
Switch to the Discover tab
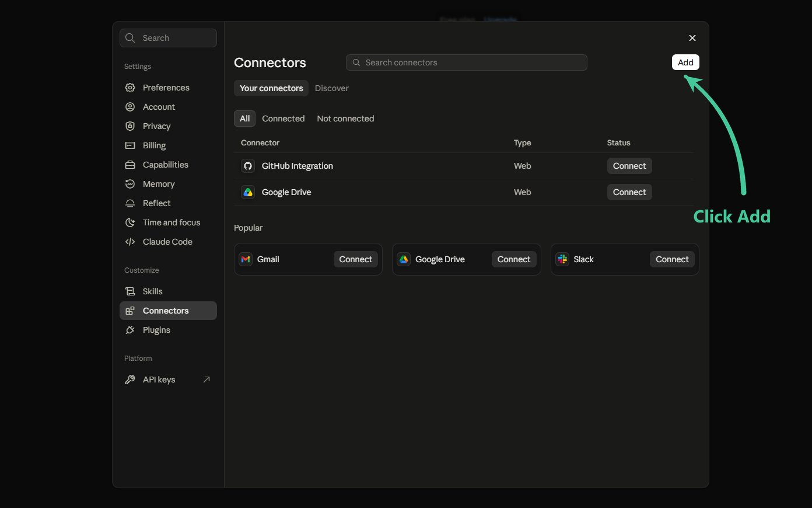(x=332, y=88)
